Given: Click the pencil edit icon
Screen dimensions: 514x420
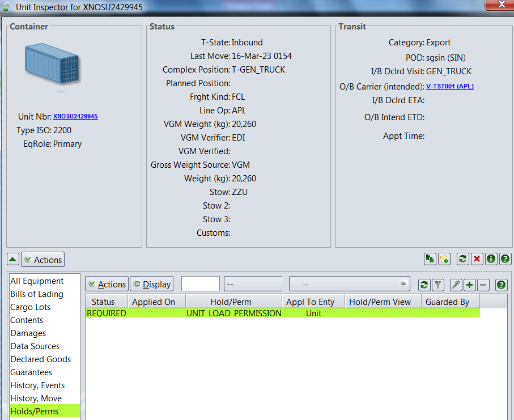Looking at the screenshot, I should (456, 285).
